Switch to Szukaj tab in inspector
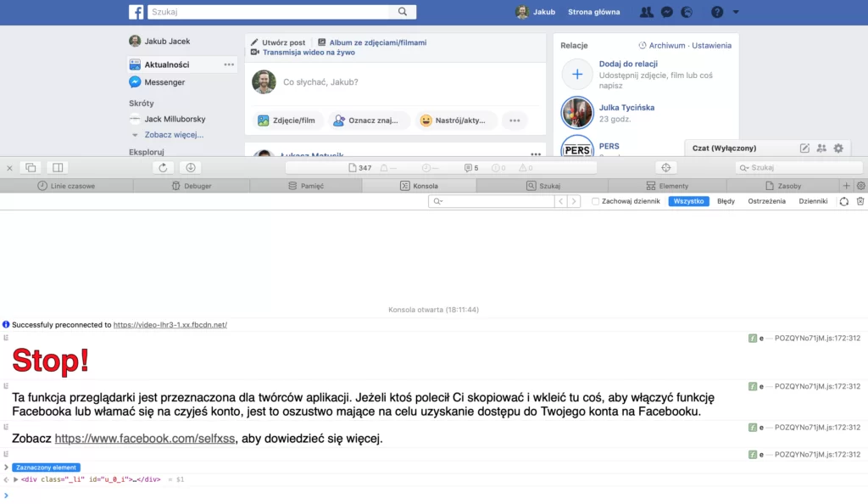The image size is (868, 504). click(542, 186)
